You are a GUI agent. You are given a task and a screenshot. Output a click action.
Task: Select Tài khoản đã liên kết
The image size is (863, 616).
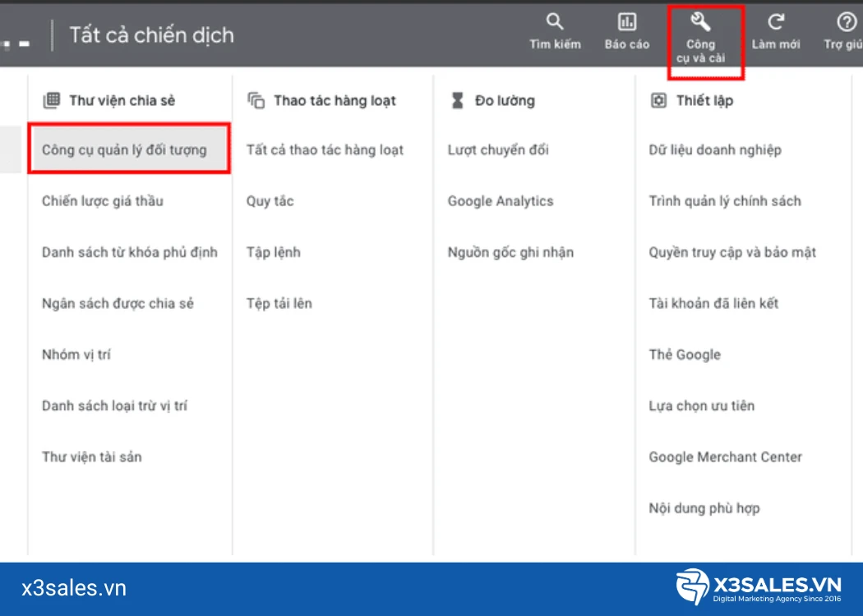tap(713, 303)
